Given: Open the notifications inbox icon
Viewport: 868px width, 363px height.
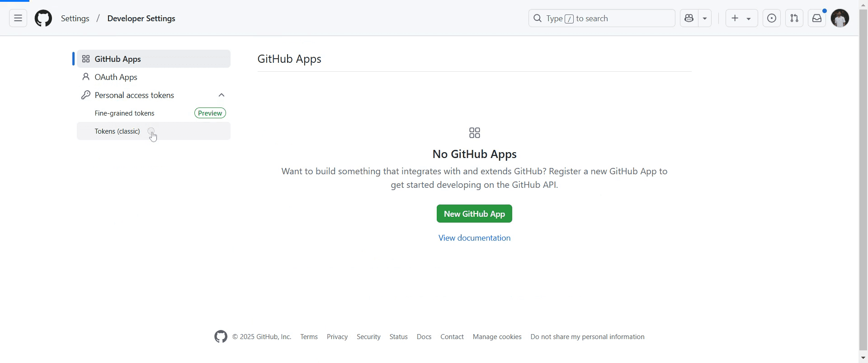Looking at the screenshot, I should click(817, 19).
